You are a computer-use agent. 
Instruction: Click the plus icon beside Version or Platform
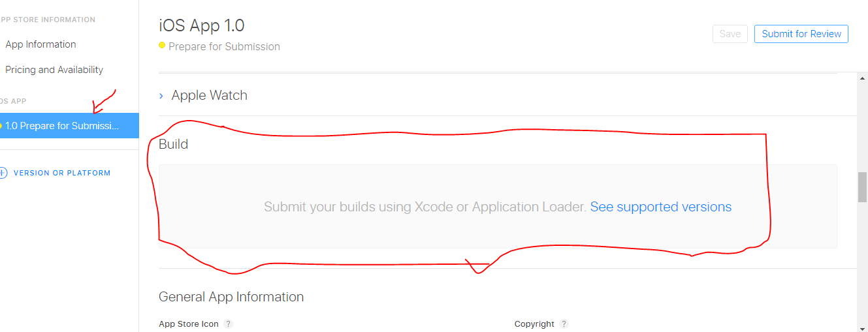pyautogui.click(x=3, y=173)
